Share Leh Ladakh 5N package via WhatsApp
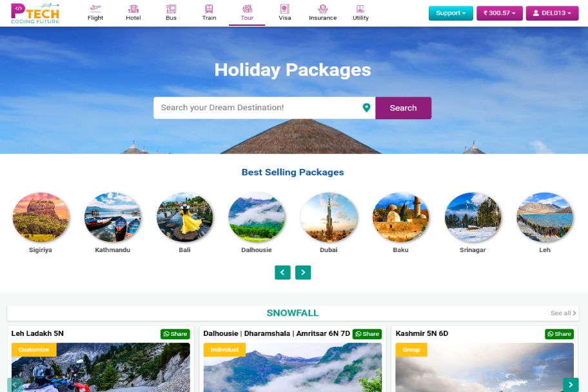 pyautogui.click(x=175, y=334)
